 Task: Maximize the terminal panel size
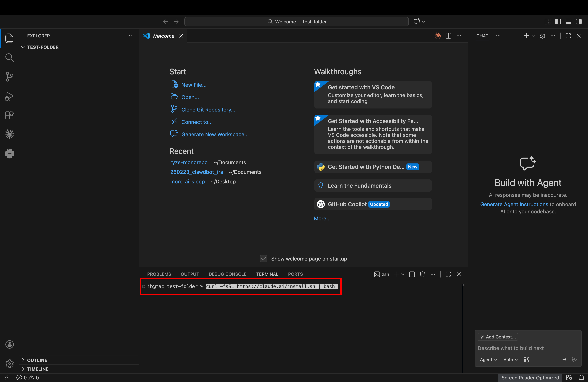click(x=448, y=274)
